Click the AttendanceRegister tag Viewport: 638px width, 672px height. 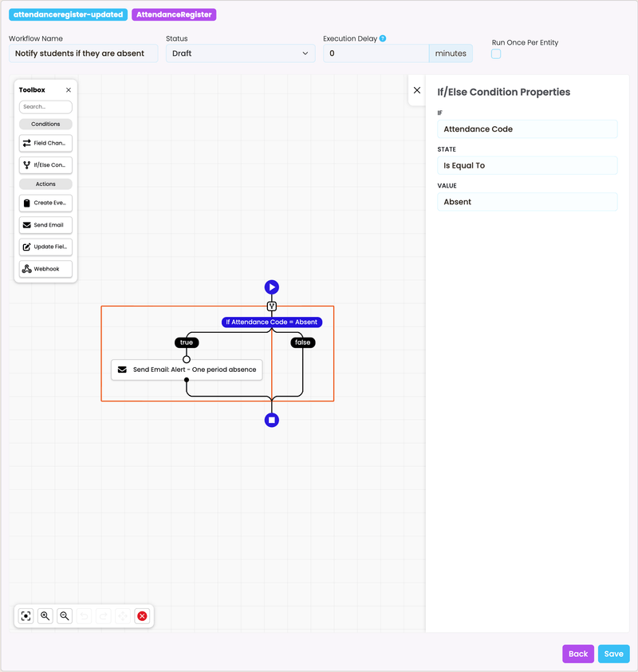click(174, 14)
